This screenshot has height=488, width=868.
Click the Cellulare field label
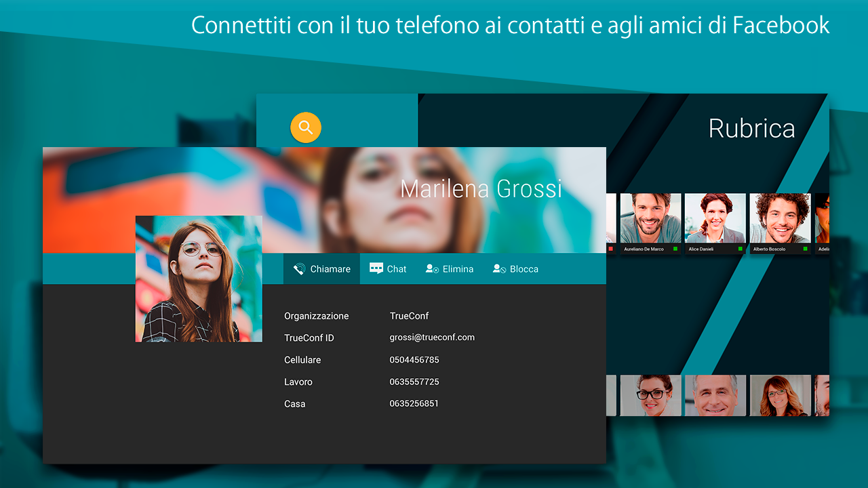coord(302,360)
